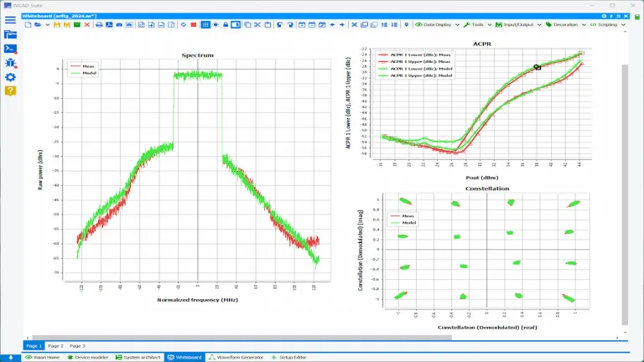The width and height of the screenshot is (644, 362).
Task: Expand the open file dropdown arrow
Action: [48, 24]
